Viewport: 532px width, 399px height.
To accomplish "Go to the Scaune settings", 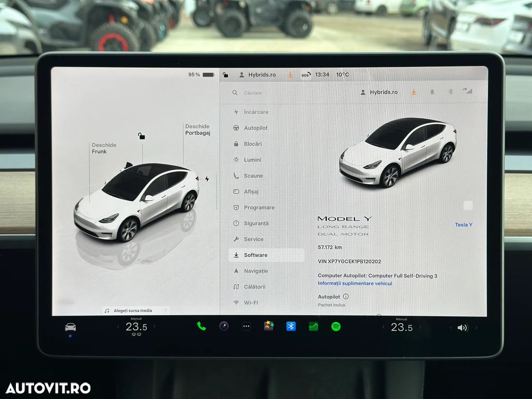I will click(248, 176).
